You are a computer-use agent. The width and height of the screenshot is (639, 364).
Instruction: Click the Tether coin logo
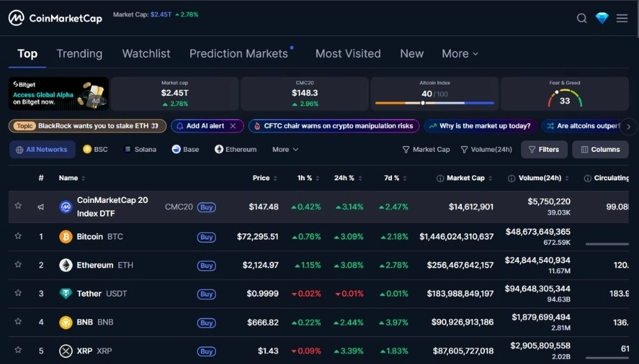pyautogui.click(x=65, y=294)
